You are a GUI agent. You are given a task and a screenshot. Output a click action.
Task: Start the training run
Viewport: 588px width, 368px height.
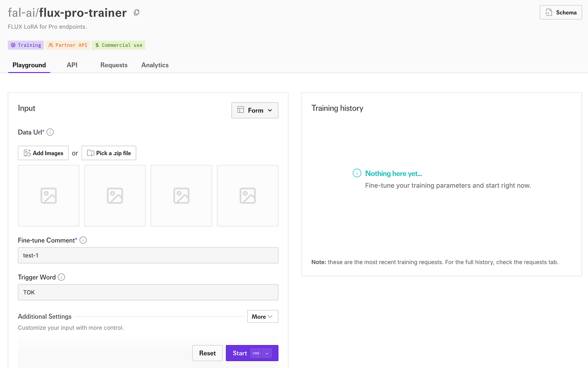252,353
